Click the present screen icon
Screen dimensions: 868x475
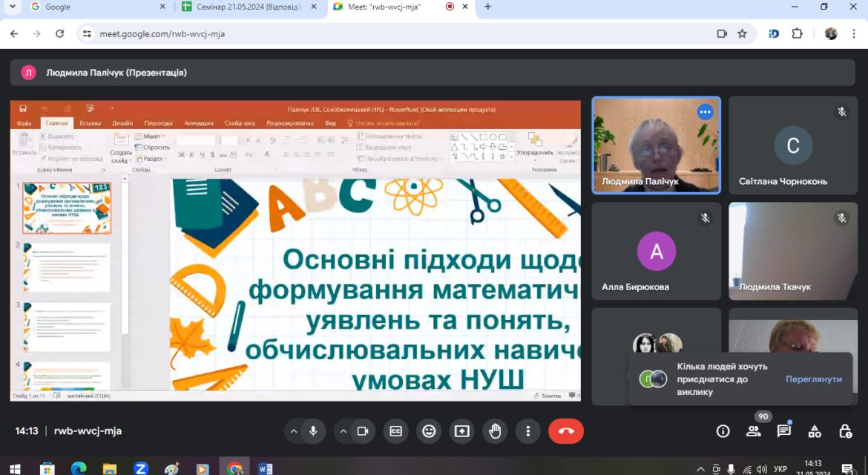(x=461, y=431)
